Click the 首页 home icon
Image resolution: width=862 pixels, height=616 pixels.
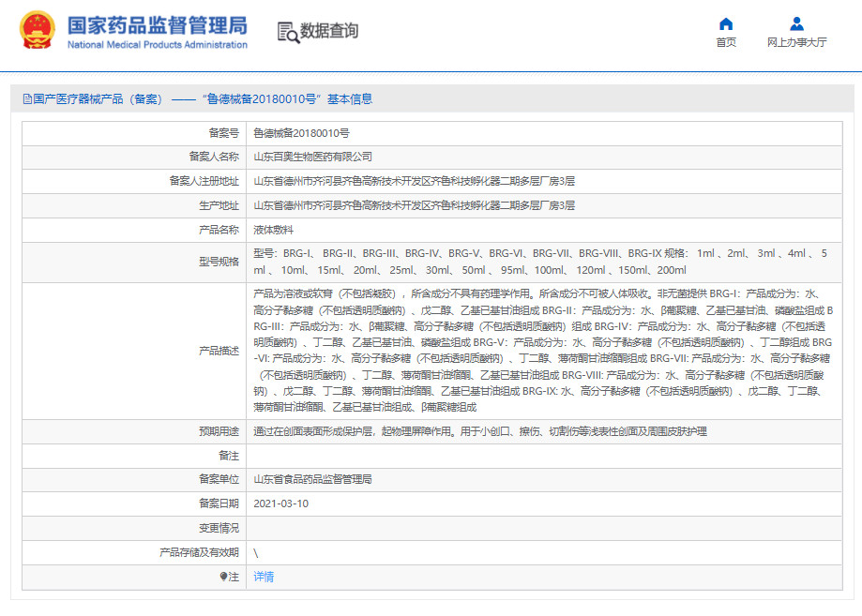724,23
